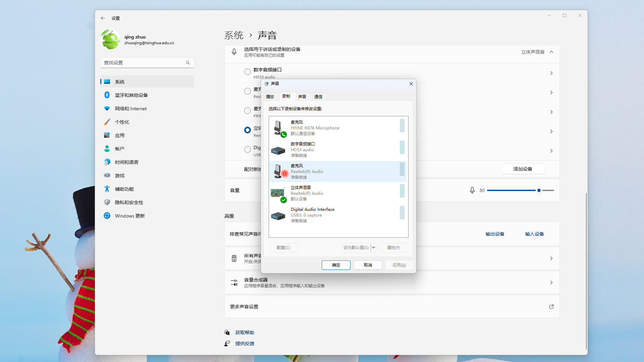Adjust the input volume slider
Viewport: 644px width, 362px height.
pyautogui.click(x=539, y=190)
